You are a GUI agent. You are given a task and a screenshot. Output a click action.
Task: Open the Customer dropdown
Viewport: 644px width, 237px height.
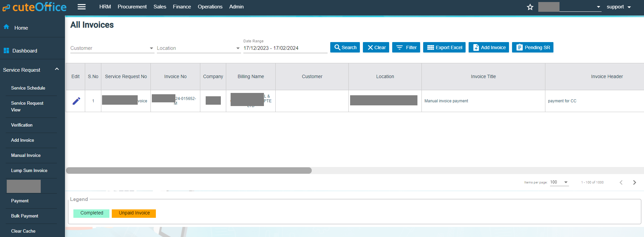(x=112, y=48)
